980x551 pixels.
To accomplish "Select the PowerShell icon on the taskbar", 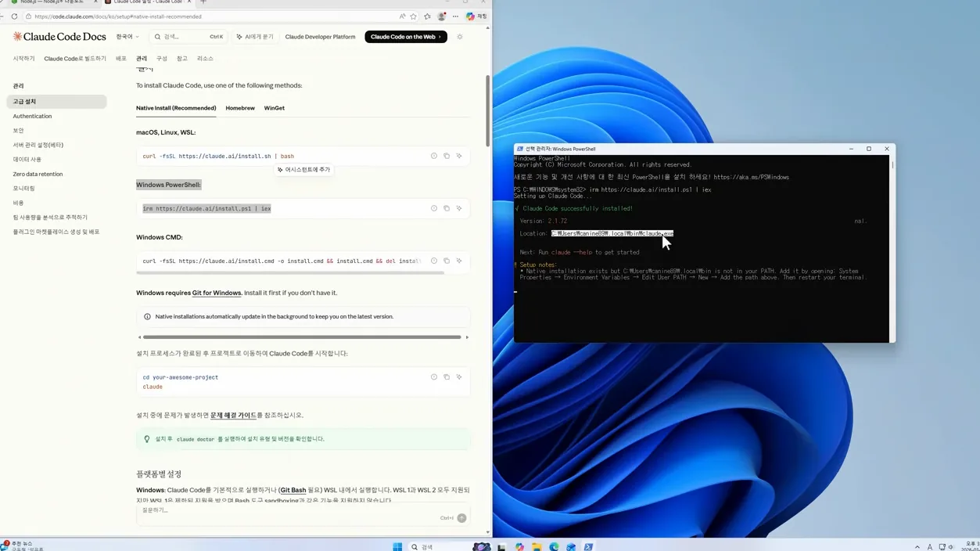I will click(x=588, y=546).
